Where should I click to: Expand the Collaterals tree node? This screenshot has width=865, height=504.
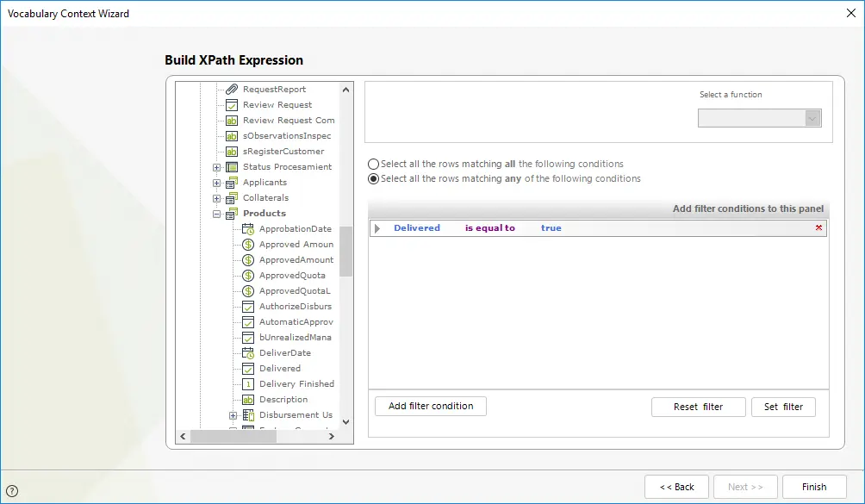pyautogui.click(x=217, y=198)
